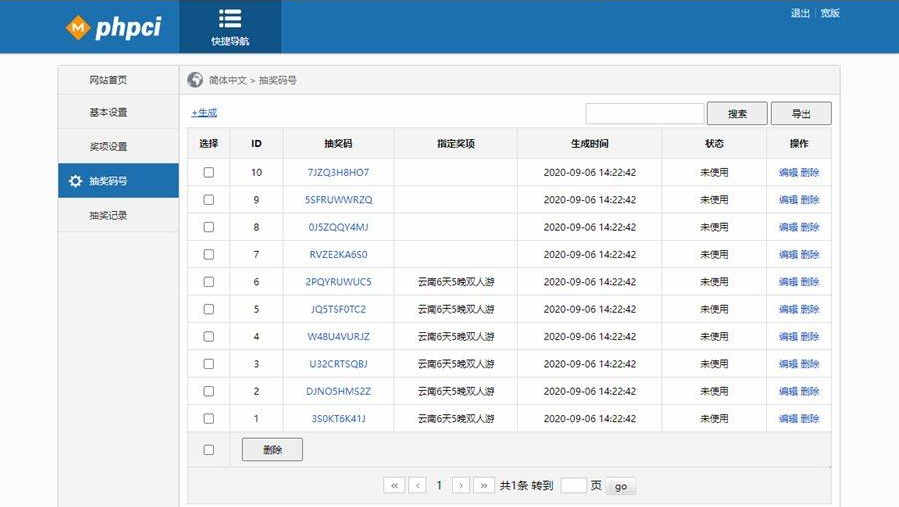Focus the page number jump field
Screen dimensions: 899x507
[573, 486]
